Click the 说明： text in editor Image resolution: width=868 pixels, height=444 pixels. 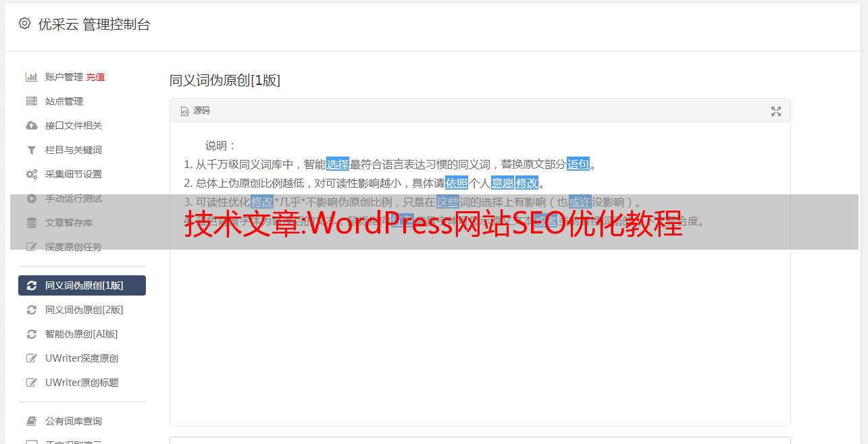coord(221,145)
